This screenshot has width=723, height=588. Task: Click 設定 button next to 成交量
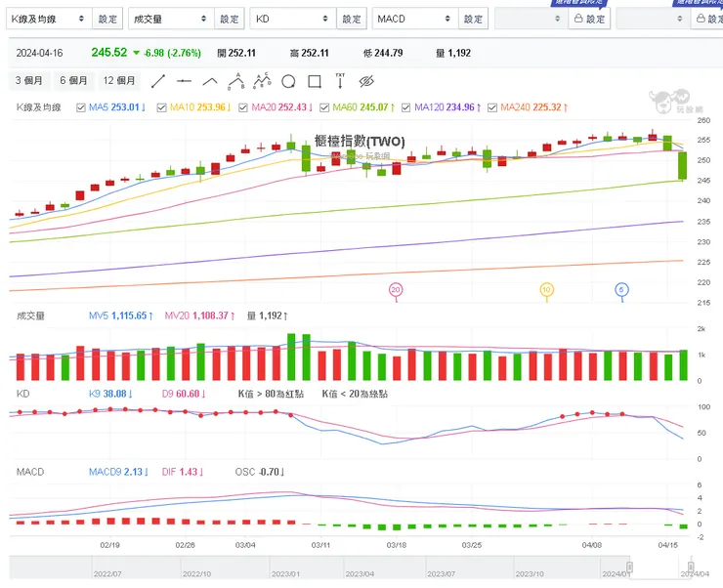[x=230, y=19]
